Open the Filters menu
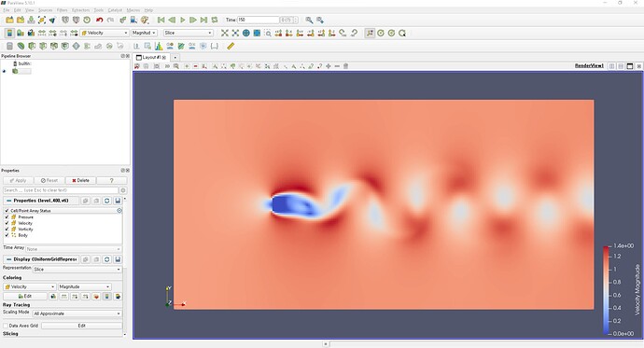 pyautogui.click(x=62, y=10)
